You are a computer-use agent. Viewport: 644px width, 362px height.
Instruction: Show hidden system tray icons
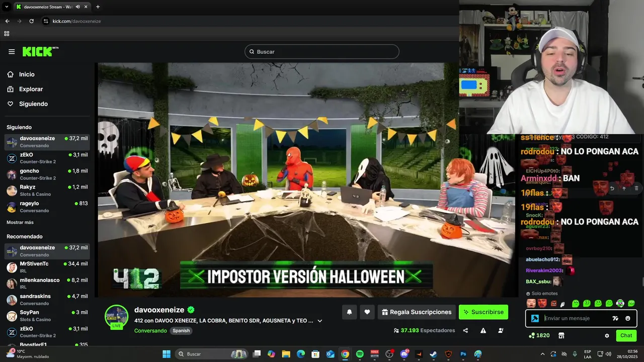pyautogui.click(x=542, y=354)
